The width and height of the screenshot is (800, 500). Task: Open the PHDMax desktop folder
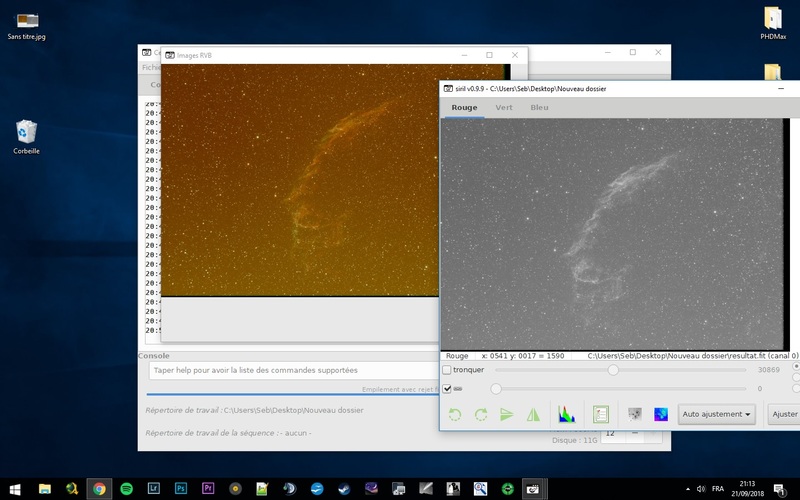click(x=772, y=23)
